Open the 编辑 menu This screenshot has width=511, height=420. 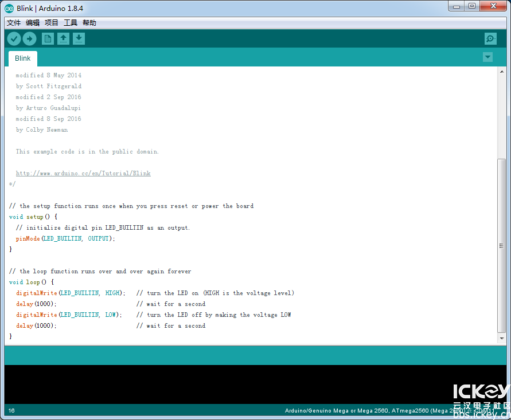(x=33, y=23)
